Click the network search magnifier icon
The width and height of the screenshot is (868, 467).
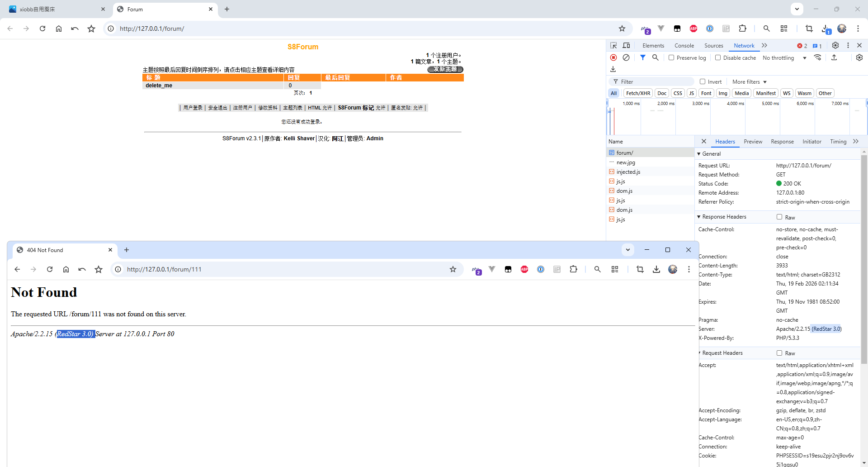(x=655, y=57)
